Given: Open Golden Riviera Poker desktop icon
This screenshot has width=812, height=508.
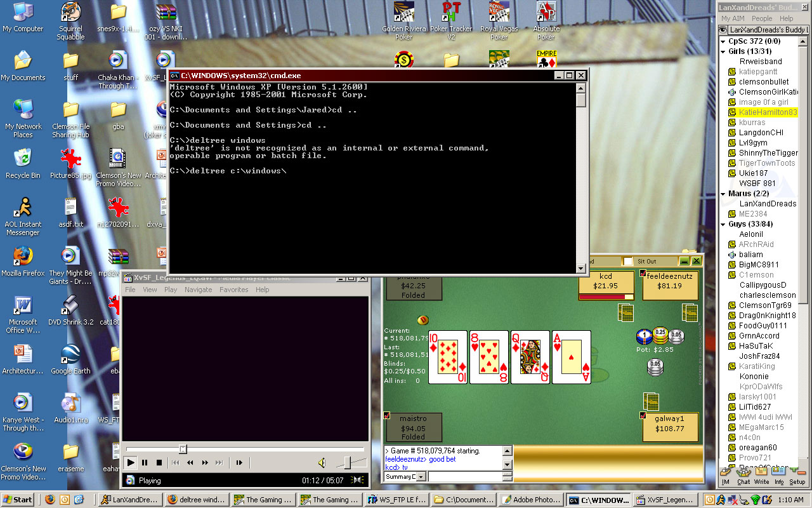Looking at the screenshot, I should coord(404,21).
